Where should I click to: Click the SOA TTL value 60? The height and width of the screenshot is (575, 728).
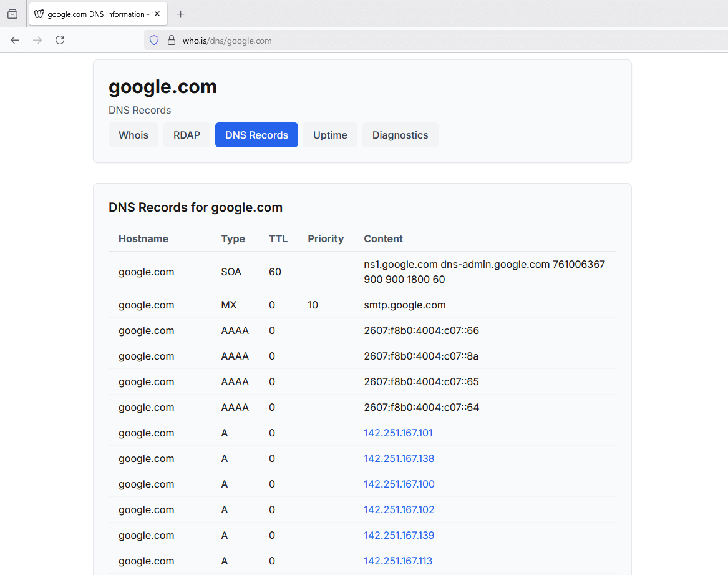pos(275,272)
